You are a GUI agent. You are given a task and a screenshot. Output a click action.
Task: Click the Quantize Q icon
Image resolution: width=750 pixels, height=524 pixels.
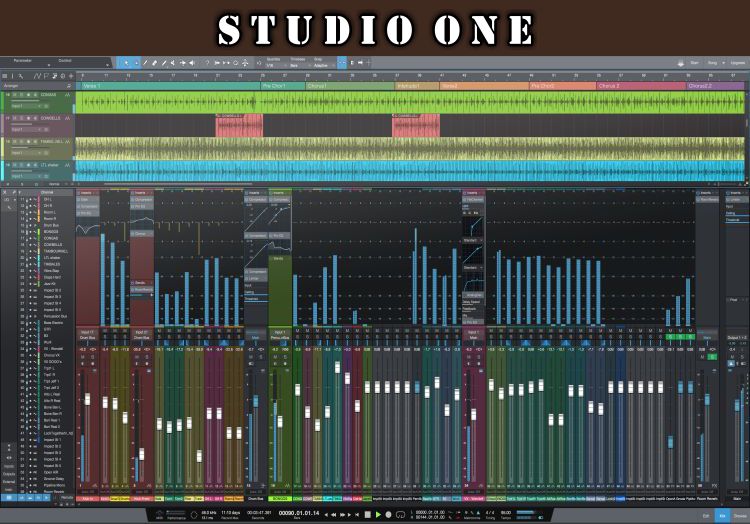pyautogui.click(x=259, y=63)
